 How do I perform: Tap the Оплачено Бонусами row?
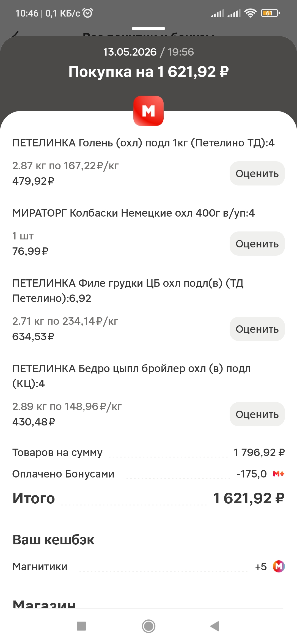pos(148,474)
